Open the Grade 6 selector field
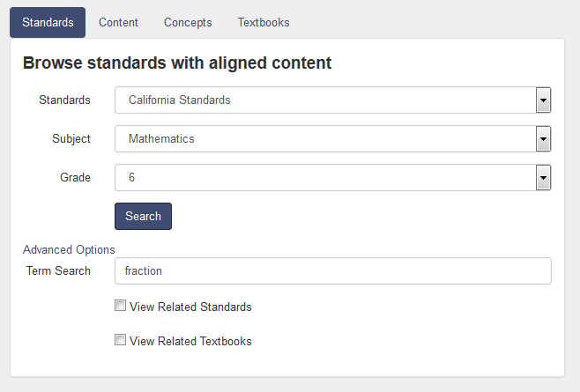This screenshot has height=392, width=580. point(333,178)
